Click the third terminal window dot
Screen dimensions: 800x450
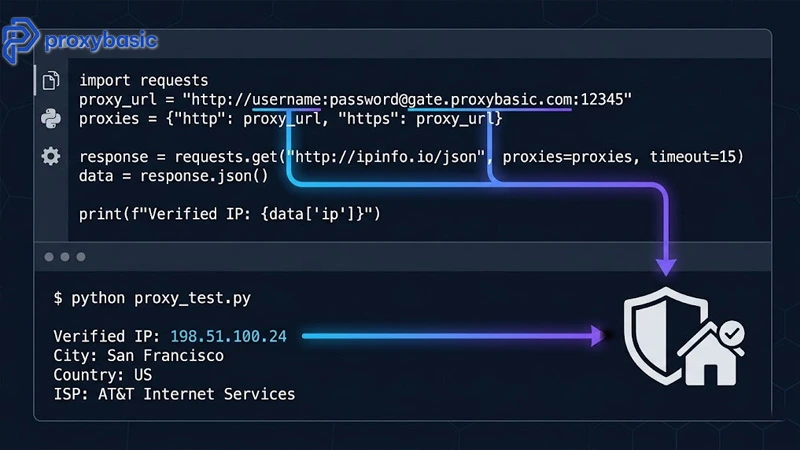(x=81, y=257)
